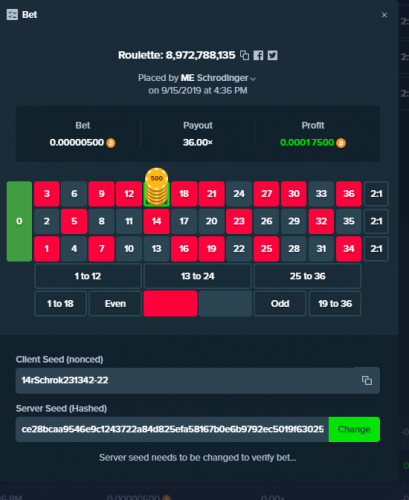
Task: Click number 7 on the board
Action: click(x=102, y=249)
